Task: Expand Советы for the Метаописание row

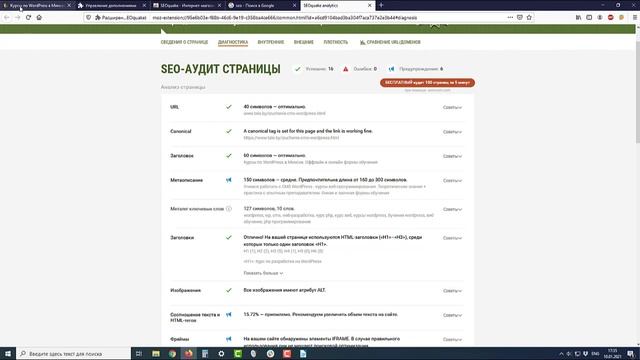Action: pos(452,180)
